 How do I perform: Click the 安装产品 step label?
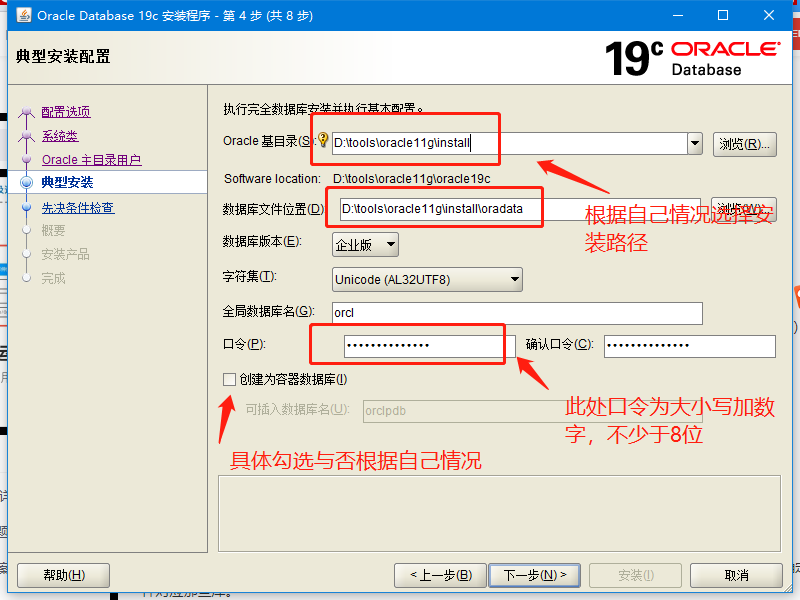tap(65, 254)
